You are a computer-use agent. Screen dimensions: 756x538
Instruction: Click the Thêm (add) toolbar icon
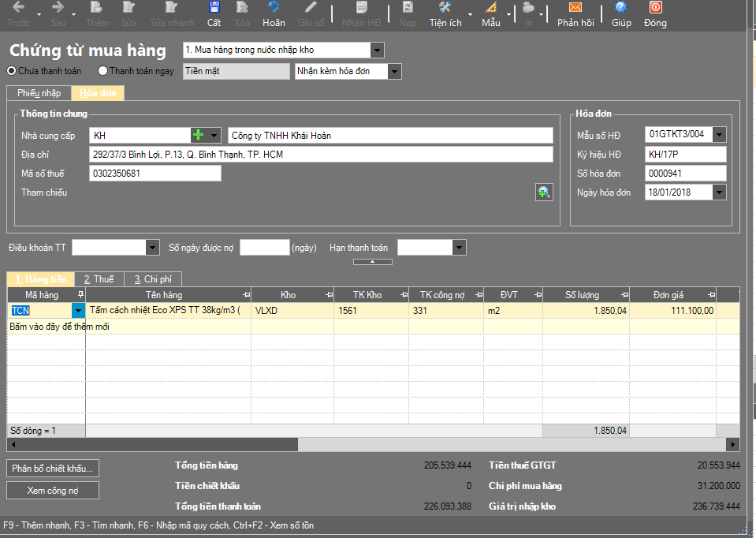[x=96, y=7]
